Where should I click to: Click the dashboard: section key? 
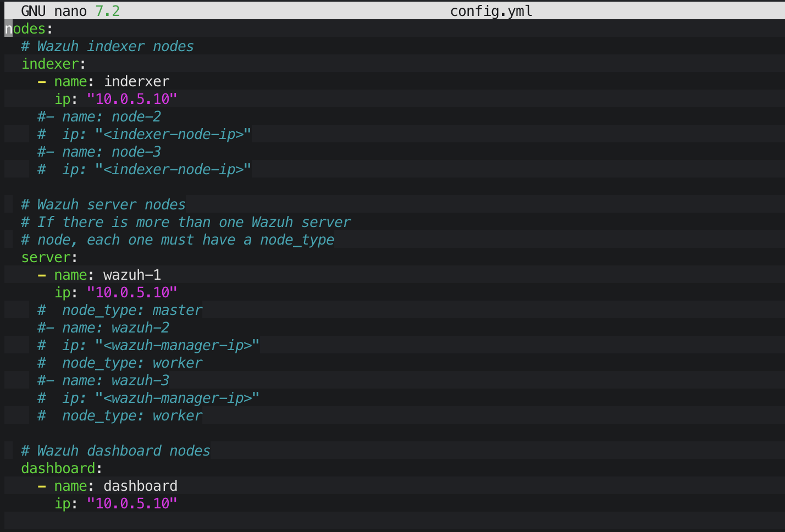coord(62,468)
